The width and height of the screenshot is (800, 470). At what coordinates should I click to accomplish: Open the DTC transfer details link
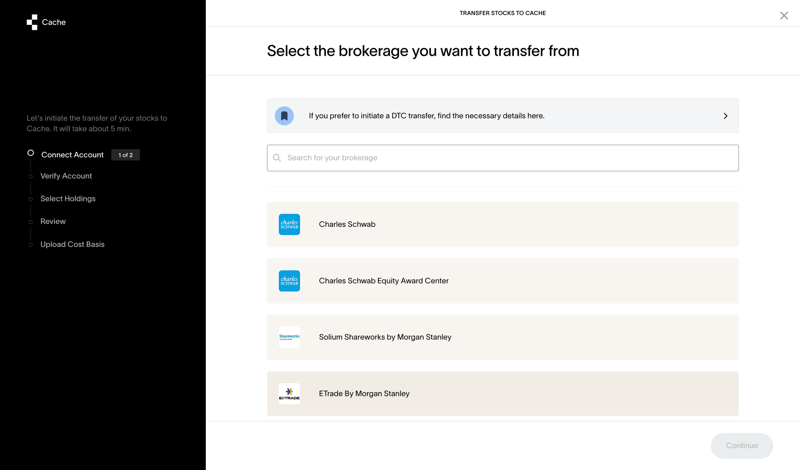pyautogui.click(x=427, y=116)
